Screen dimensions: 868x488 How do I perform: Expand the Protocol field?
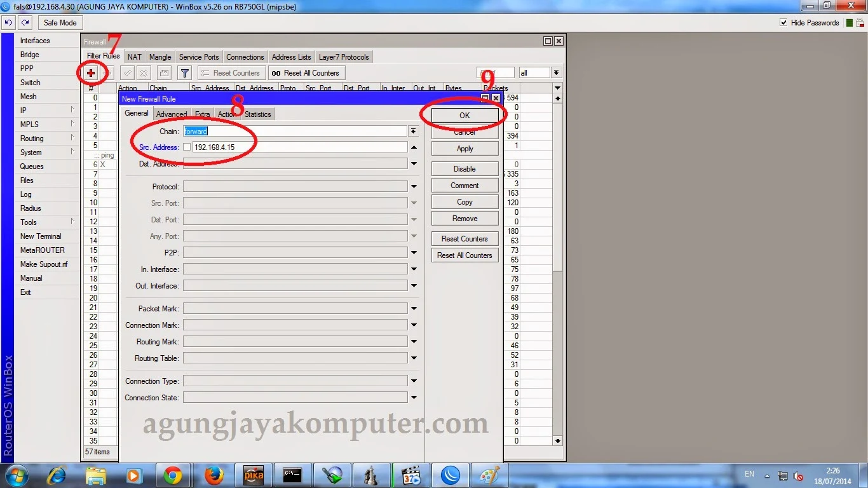click(414, 187)
